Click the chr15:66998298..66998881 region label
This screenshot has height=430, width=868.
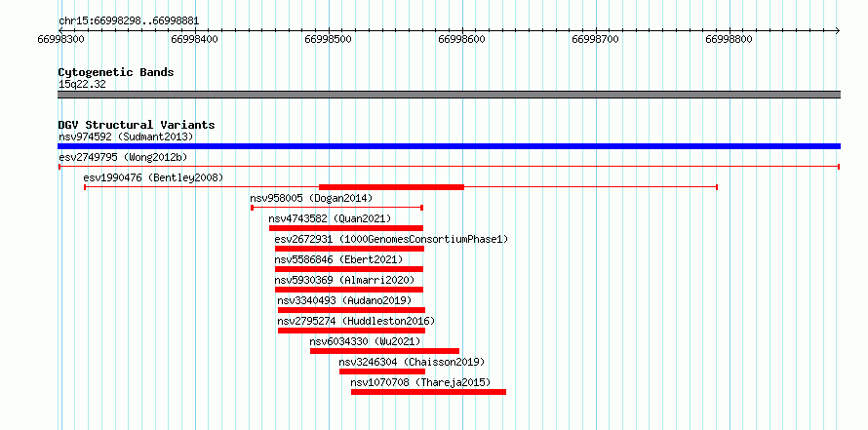tap(129, 21)
